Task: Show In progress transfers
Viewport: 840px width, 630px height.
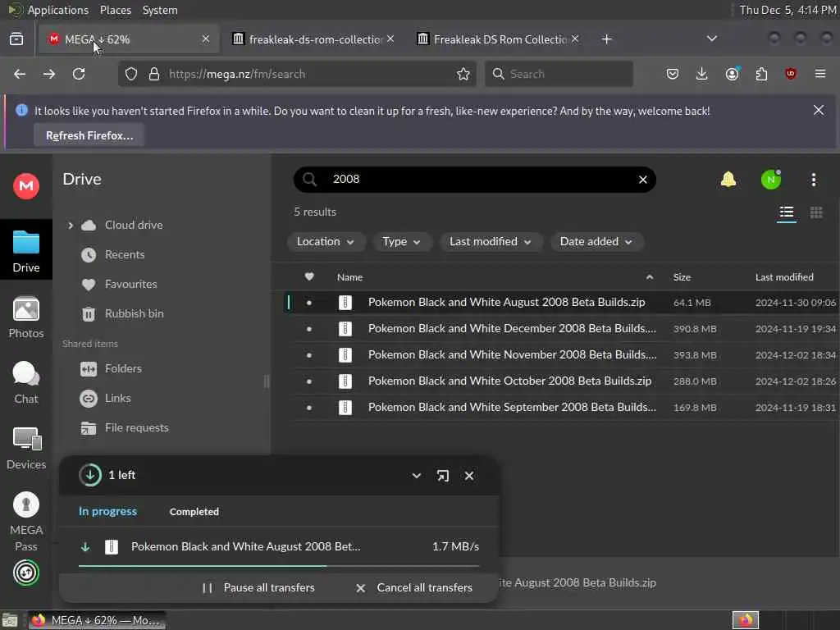Action: [x=107, y=512]
